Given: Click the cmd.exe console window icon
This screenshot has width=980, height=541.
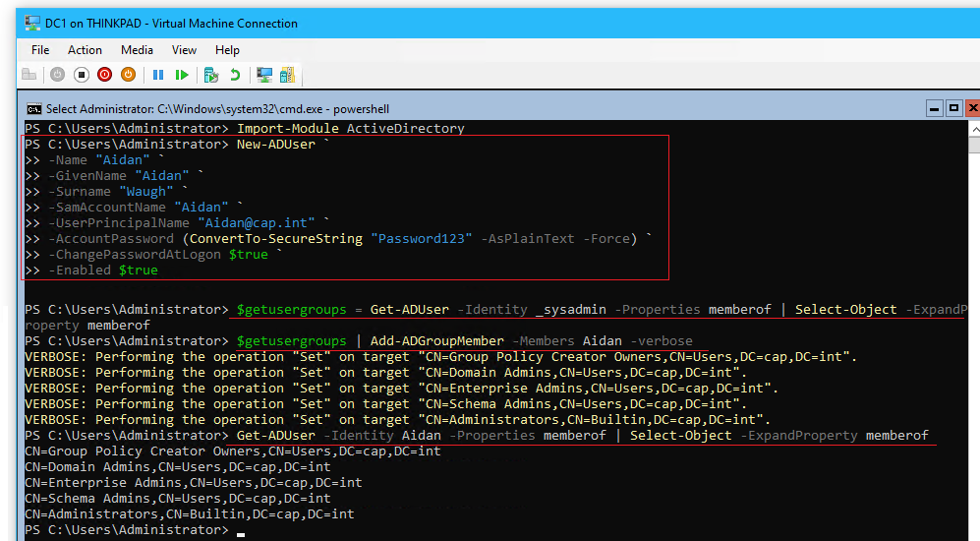Looking at the screenshot, I should (x=33, y=109).
